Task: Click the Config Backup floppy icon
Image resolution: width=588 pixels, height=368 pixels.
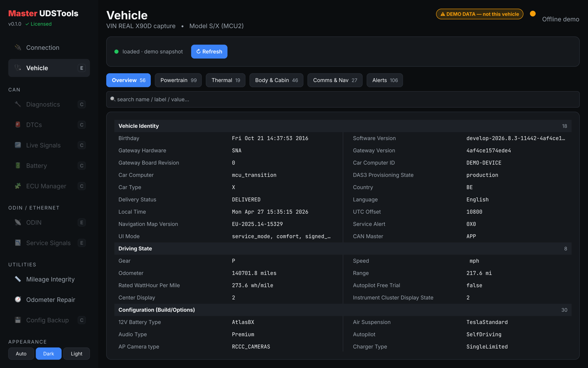Action: point(18,320)
